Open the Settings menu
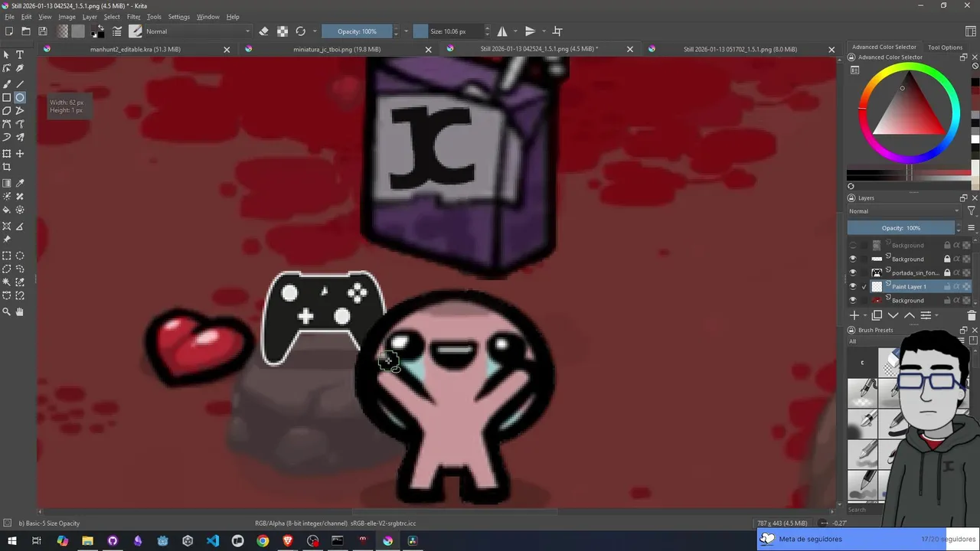This screenshot has width=980, height=551. coord(178,17)
